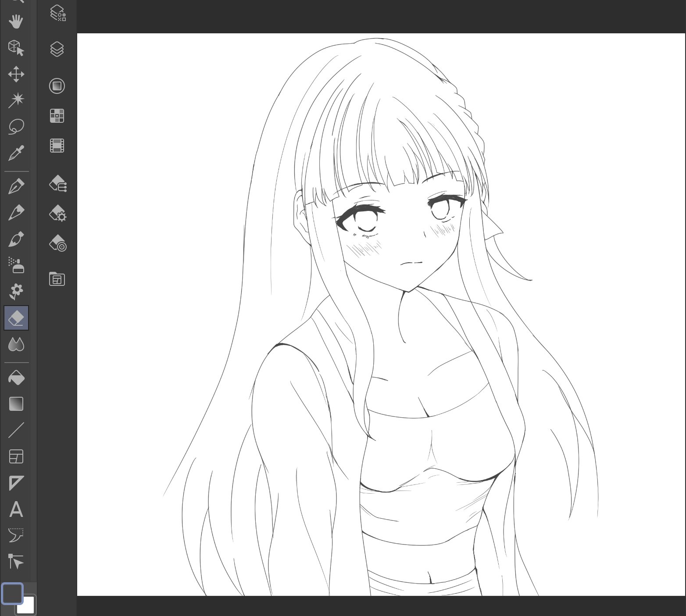Select the Move layer tool

tap(16, 74)
